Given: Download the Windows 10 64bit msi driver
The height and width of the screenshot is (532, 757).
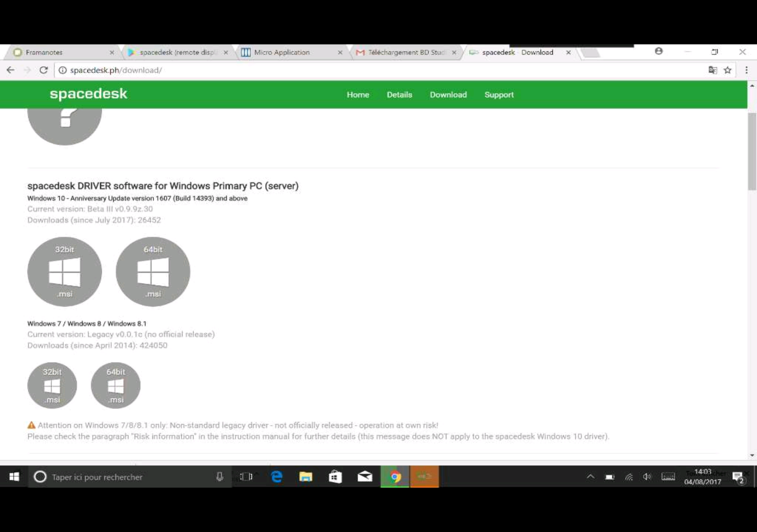Looking at the screenshot, I should click(153, 272).
